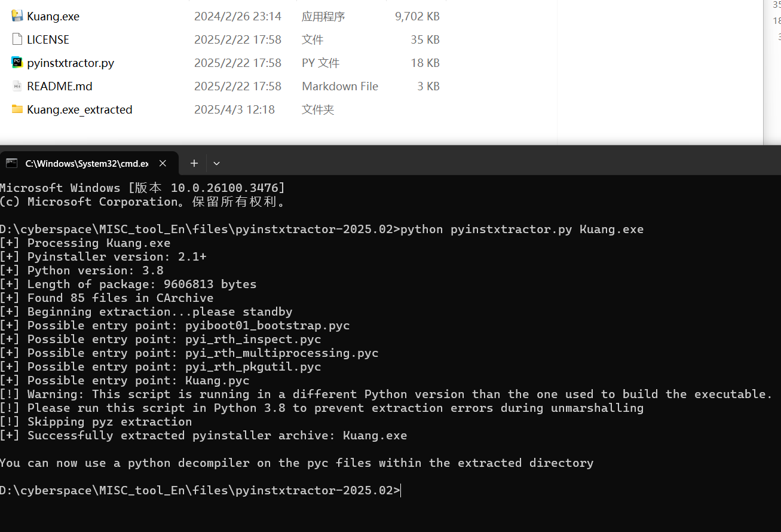Switch to the C:\Windows\System32\cmd.exe tab

(87, 163)
